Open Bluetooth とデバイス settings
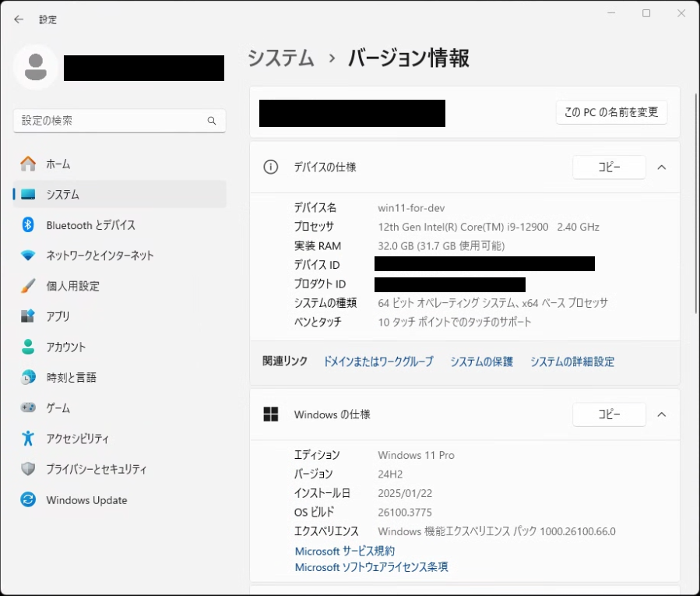 coord(120,224)
